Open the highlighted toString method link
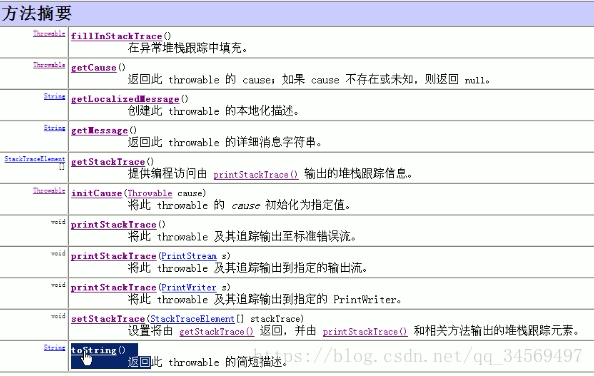The height and width of the screenshot is (376, 594). click(x=94, y=350)
